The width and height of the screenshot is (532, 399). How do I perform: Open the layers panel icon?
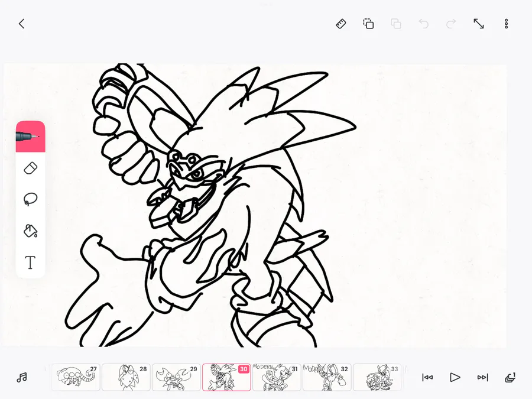click(x=510, y=377)
